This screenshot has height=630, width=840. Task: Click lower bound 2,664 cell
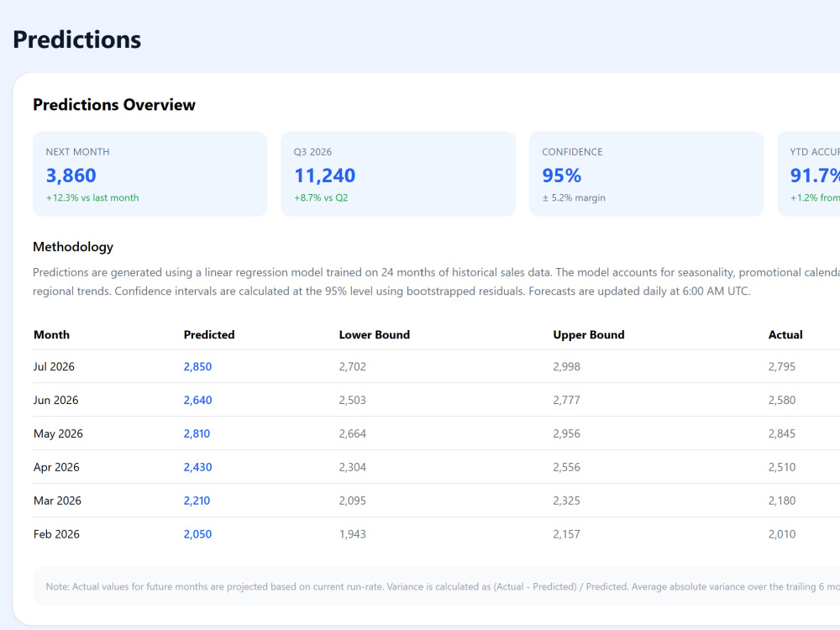click(353, 433)
